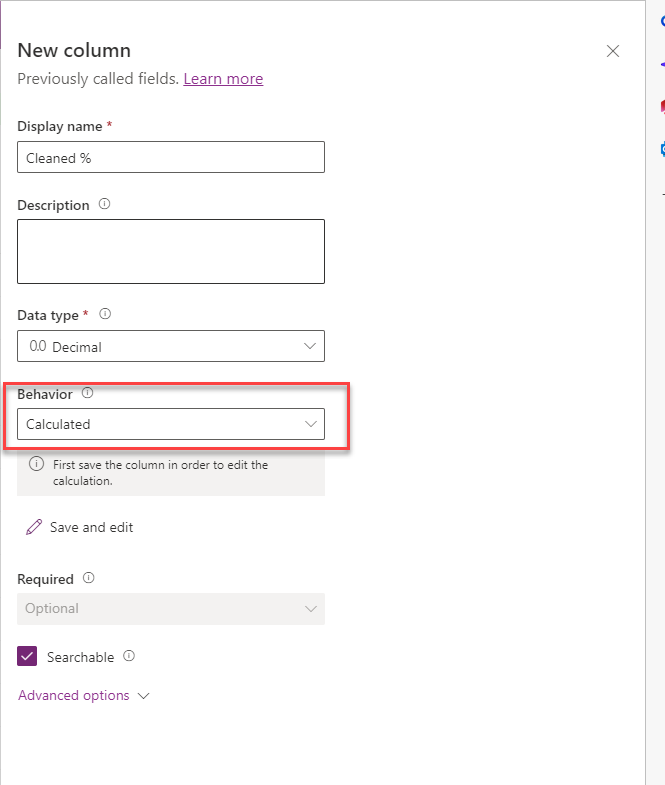Viewport: 665px width, 785px height.
Task: Click the Description info icon
Action: tap(105, 205)
